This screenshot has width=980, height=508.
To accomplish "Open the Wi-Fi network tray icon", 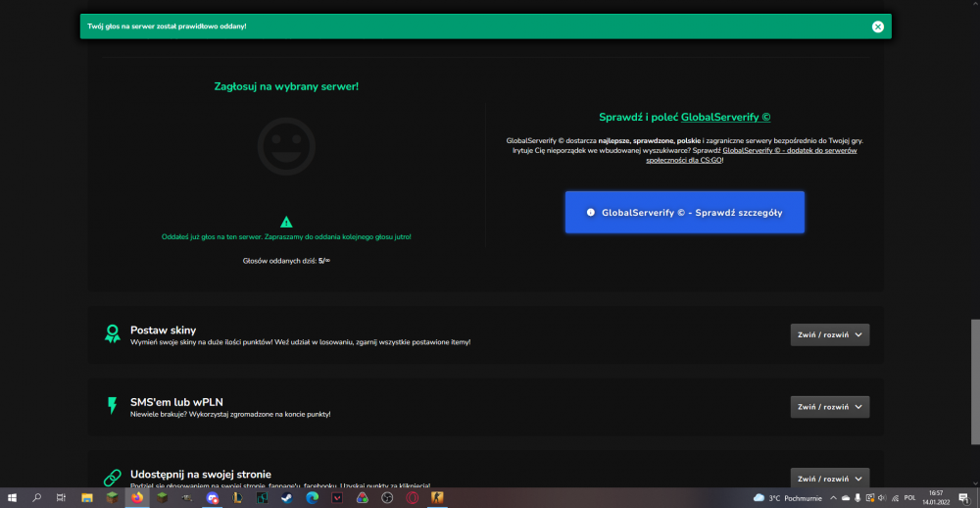I will click(x=895, y=498).
